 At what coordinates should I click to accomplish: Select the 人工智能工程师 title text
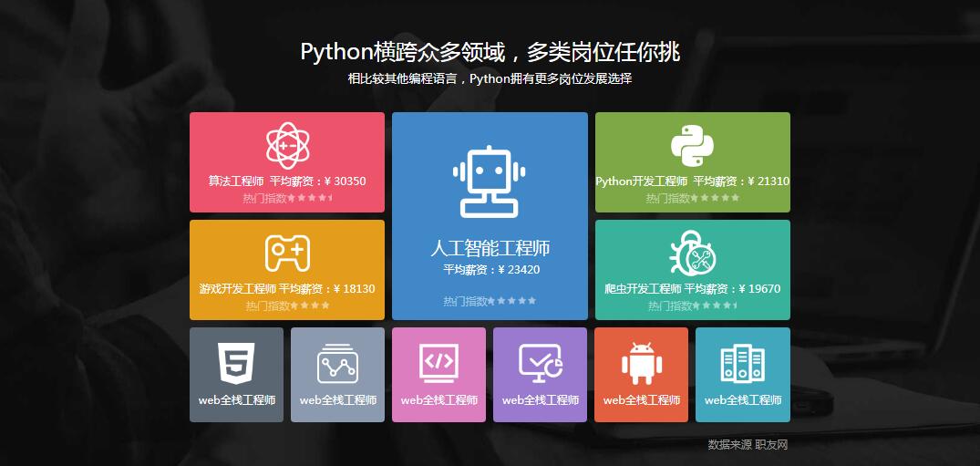(x=490, y=248)
